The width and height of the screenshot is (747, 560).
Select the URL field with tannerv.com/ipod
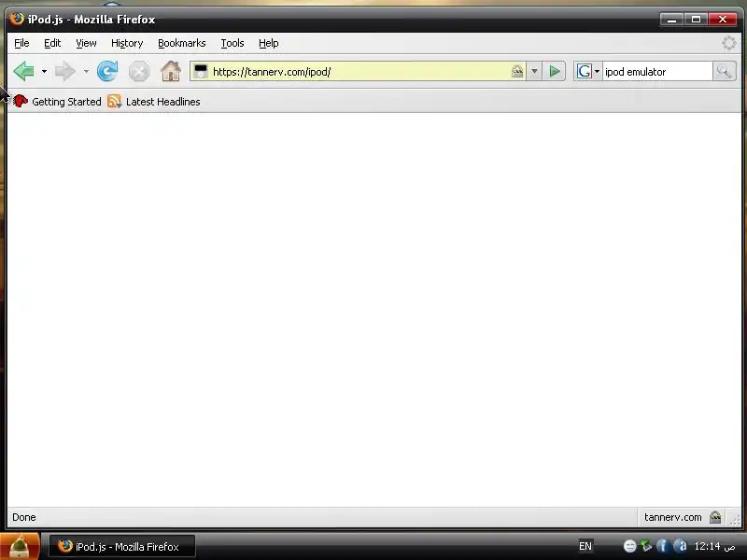tap(359, 72)
